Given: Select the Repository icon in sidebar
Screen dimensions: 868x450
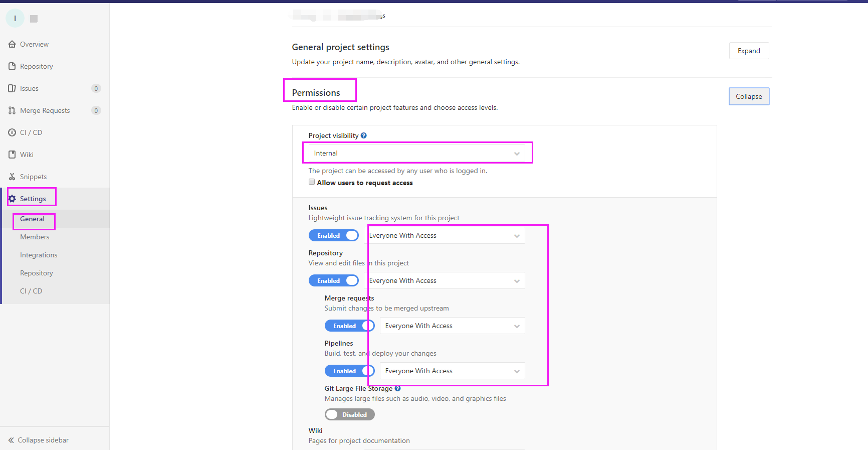Looking at the screenshot, I should coord(12,66).
